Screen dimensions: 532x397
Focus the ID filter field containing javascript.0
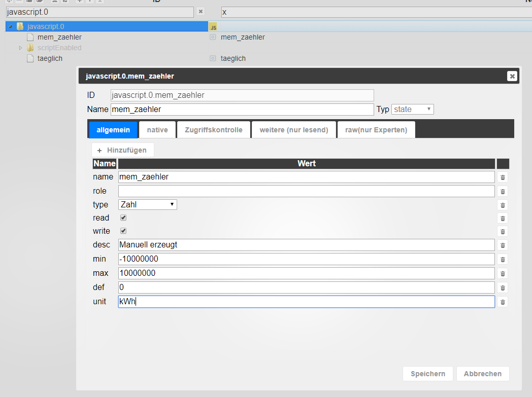click(99, 12)
